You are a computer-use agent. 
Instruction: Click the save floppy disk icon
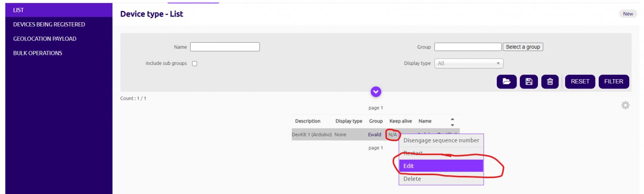point(529,82)
